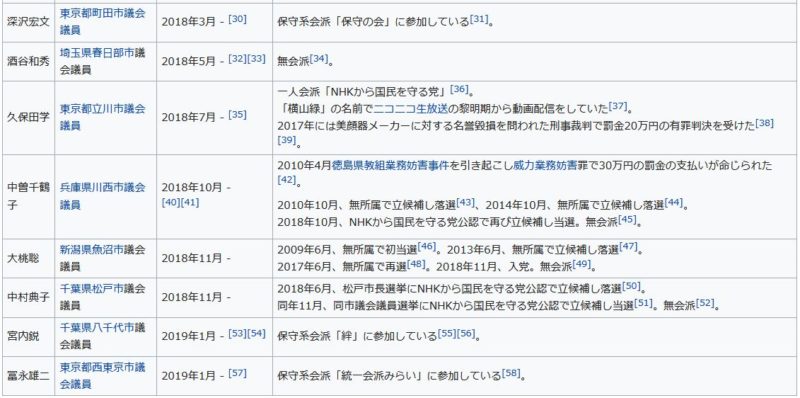Jump to footnote [52]
This screenshot has height=398, width=800.
[705, 303]
